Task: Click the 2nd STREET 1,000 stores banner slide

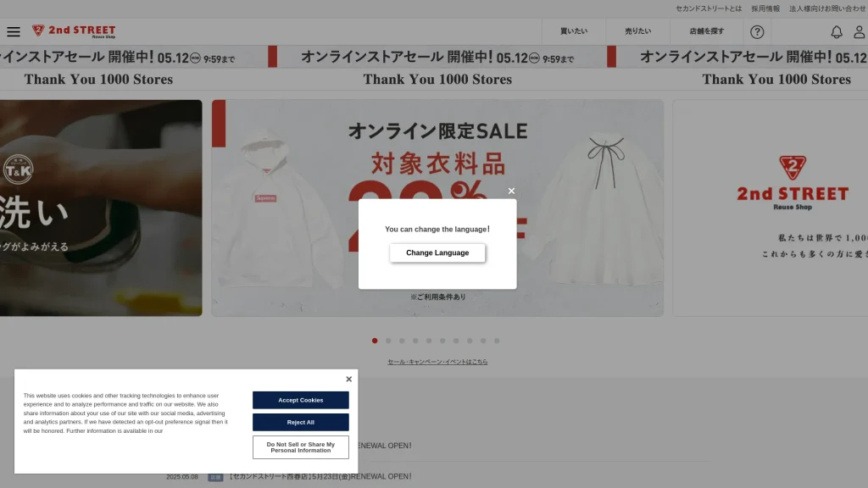Action: pyautogui.click(x=770, y=208)
